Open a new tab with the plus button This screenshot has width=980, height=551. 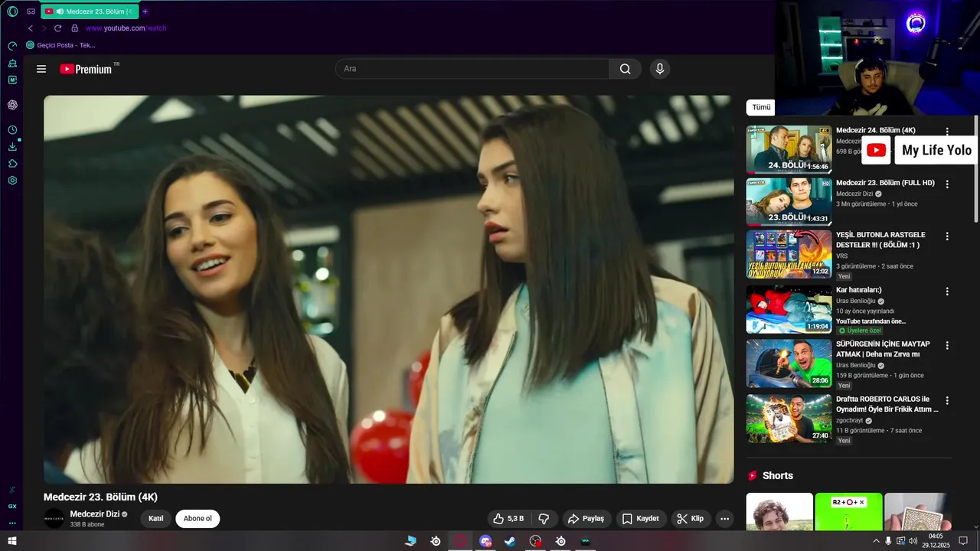coord(145,11)
